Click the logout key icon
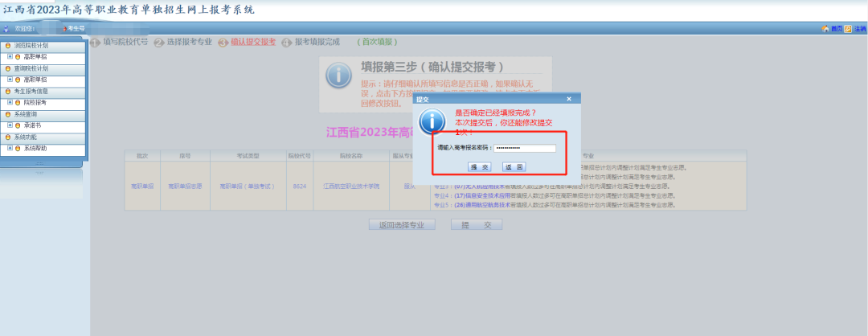Viewport: 868px width, 336px height. point(848,29)
